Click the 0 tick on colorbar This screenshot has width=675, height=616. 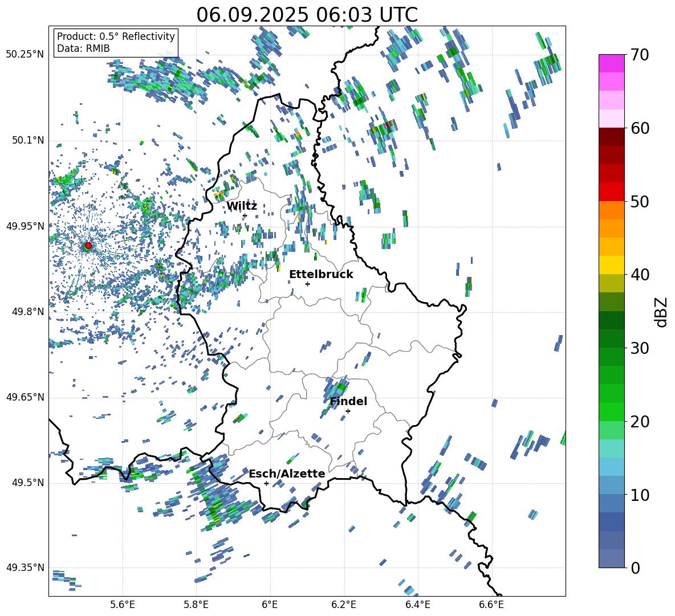(635, 568)
